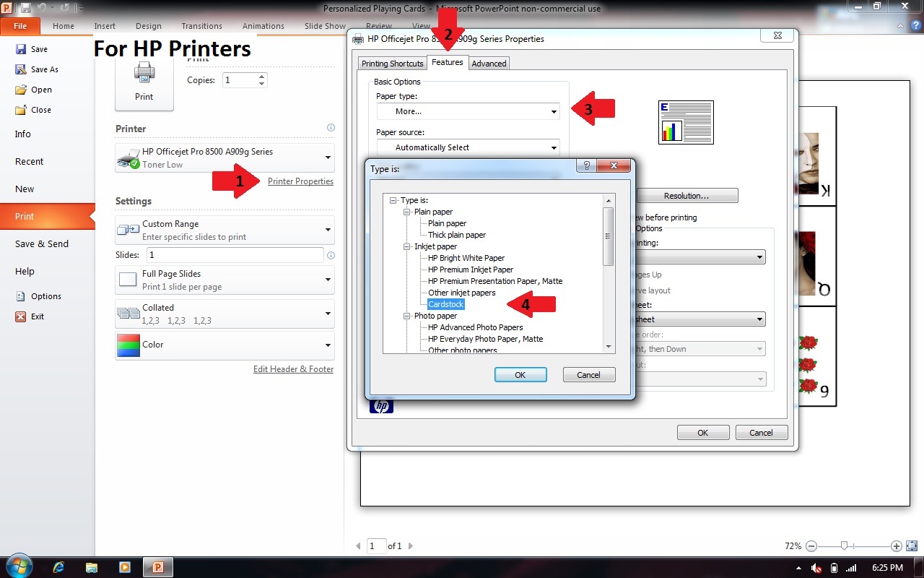Click the Save icon in backstage menu
The height and width of the screenshot is (578, 924).
pyautogui.click(x=20, y=49)
